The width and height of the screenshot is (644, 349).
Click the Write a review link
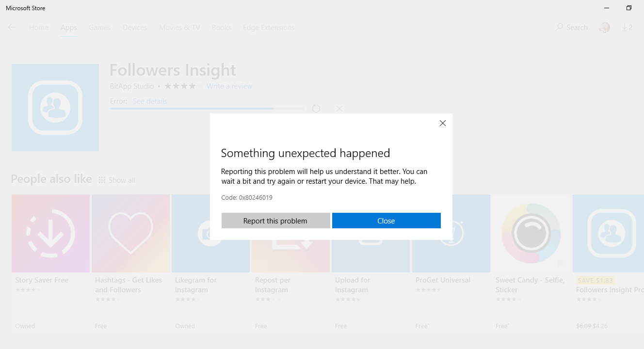pos(229,86)
